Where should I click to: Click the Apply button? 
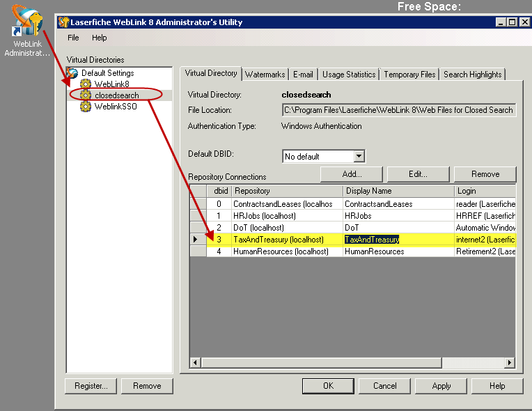[441, 386]
